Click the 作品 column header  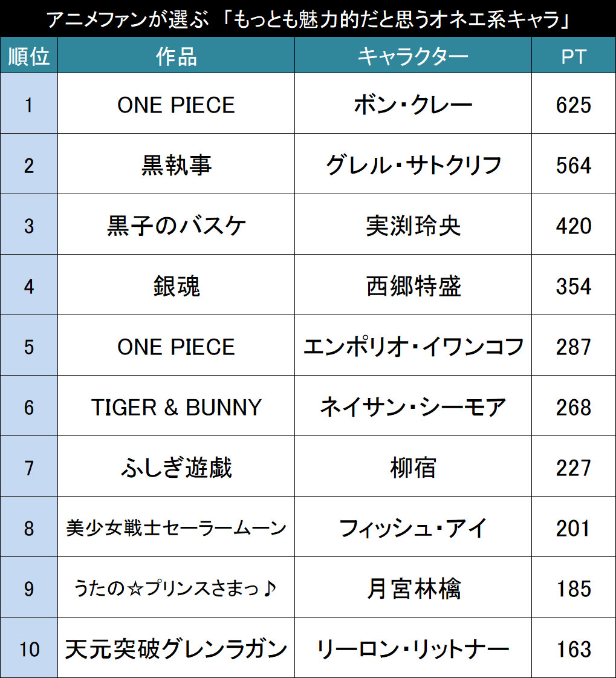click(x=176, y=56)
